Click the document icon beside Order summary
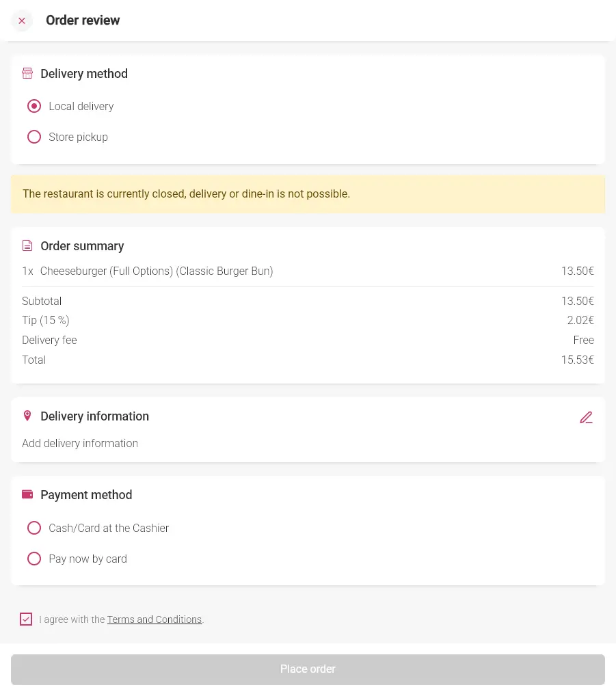The height and width of the screenshot is (696, 616). (x=27, y=246)
